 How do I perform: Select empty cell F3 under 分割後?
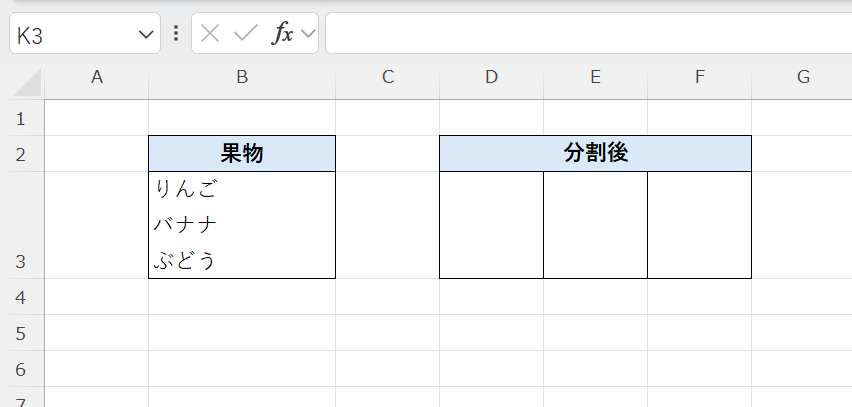[x=699, y=225]
